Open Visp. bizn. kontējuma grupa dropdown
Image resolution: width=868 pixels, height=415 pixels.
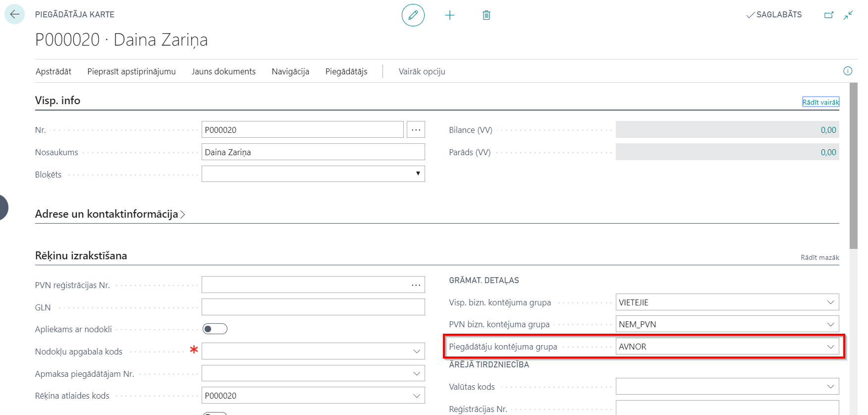click(831, 302)
